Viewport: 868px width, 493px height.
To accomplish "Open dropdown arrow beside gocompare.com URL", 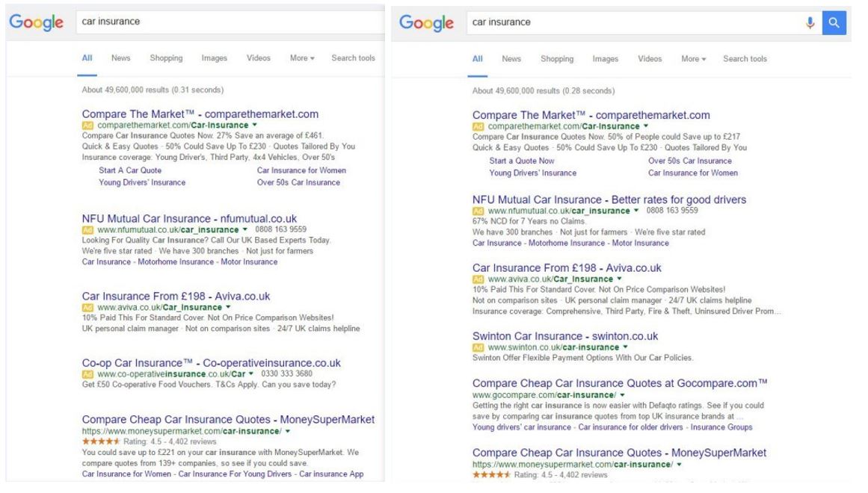I will 622,395.
